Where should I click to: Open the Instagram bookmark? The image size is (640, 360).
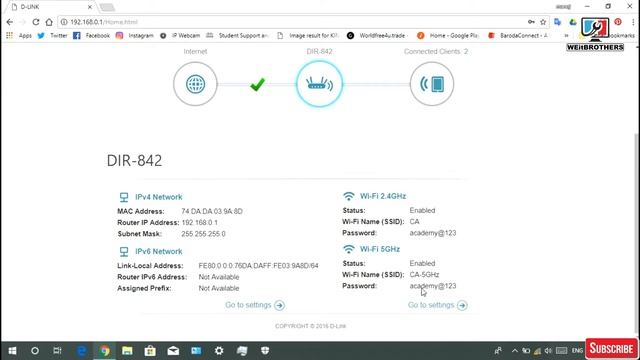click(x=135, y=36)
